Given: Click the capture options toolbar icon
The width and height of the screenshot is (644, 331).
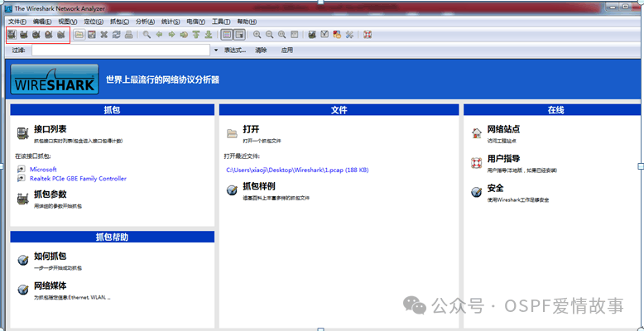Looking at the screenshot, I should click(x=24, y=35).
